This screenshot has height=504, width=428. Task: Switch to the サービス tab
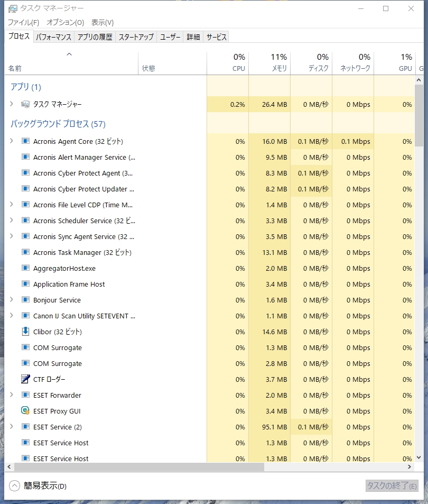point(217,37)
